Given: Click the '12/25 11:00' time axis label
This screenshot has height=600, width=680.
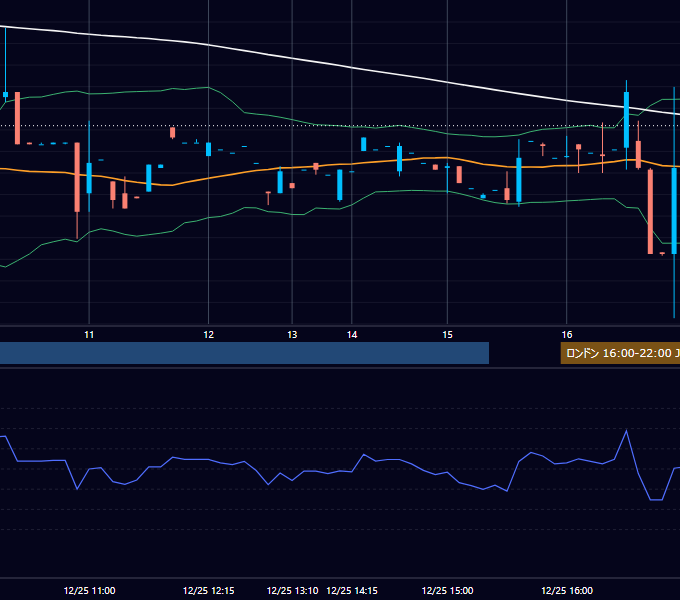Looking at the screenshot, I should 89,590.
